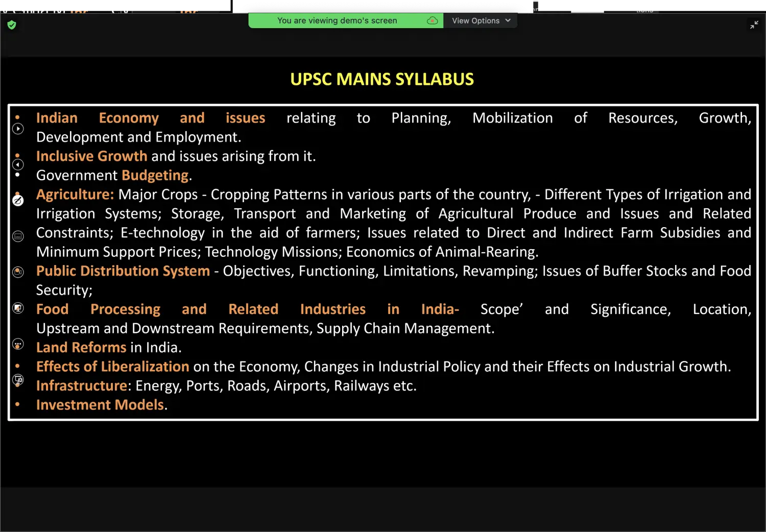The image size is (766, 532).
Task: Go back with previous slide arrow
Action: tap(18, 164)
